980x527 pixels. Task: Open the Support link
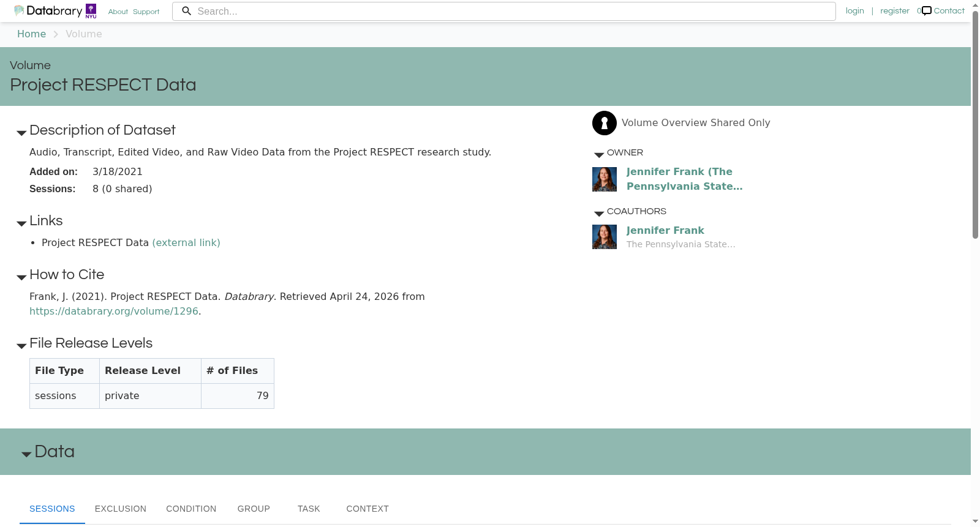pos(146,12)
